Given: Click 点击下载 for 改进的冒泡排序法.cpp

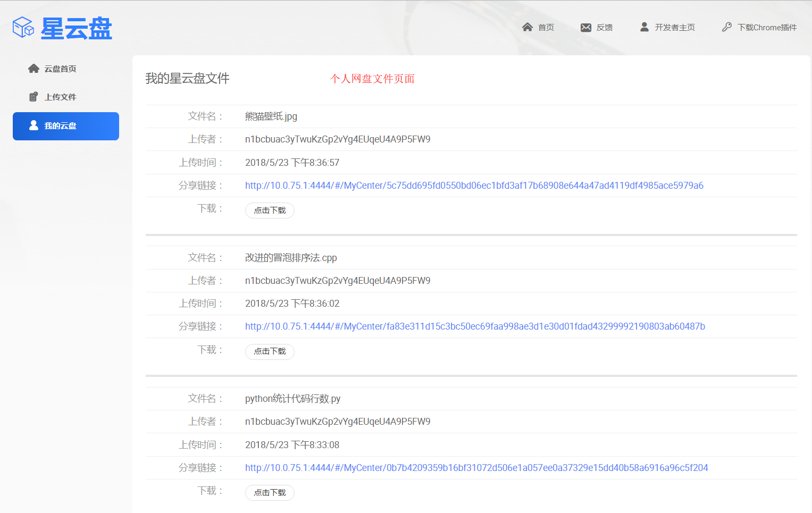Looking at the screenshot, I should [270, 351].
